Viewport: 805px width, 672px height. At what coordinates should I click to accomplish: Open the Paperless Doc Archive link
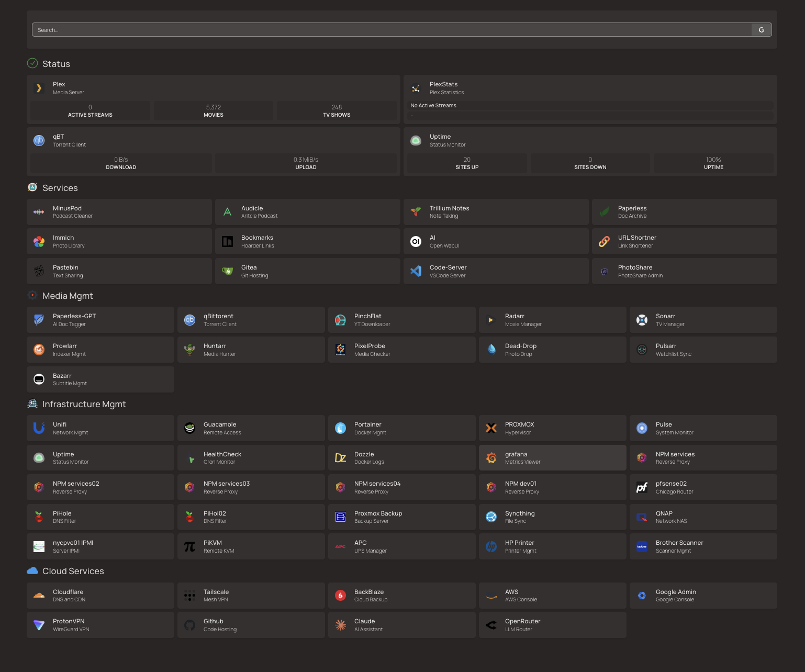[685, 212]
